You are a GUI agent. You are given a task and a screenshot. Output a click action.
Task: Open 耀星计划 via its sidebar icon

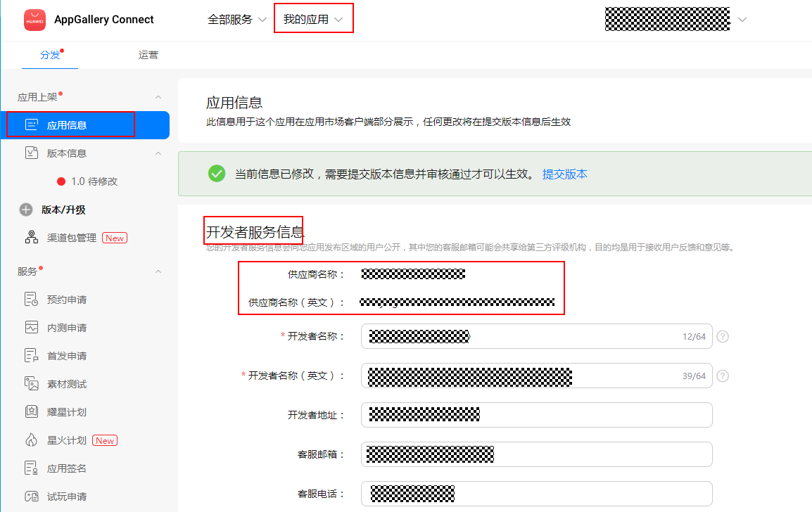tap(32, 411)
